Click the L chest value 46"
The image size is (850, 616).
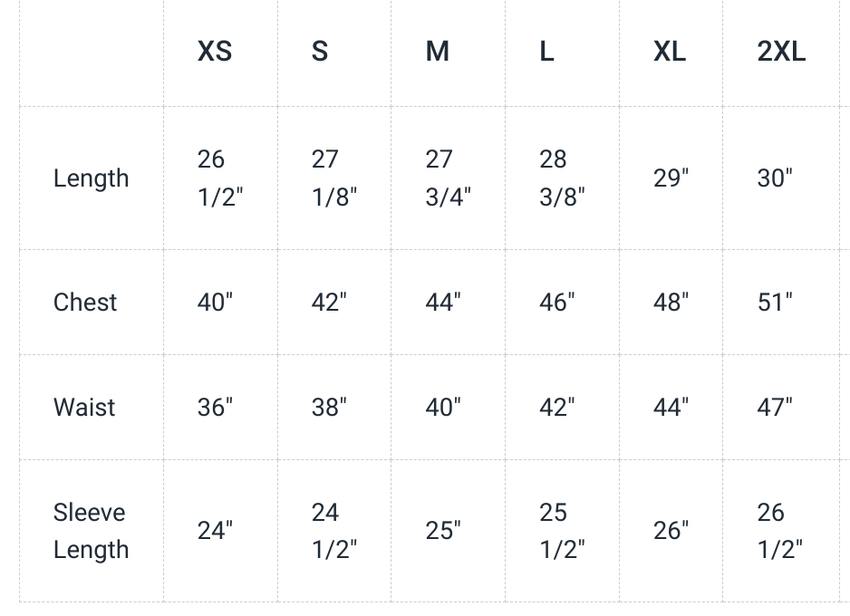point(557,302)
